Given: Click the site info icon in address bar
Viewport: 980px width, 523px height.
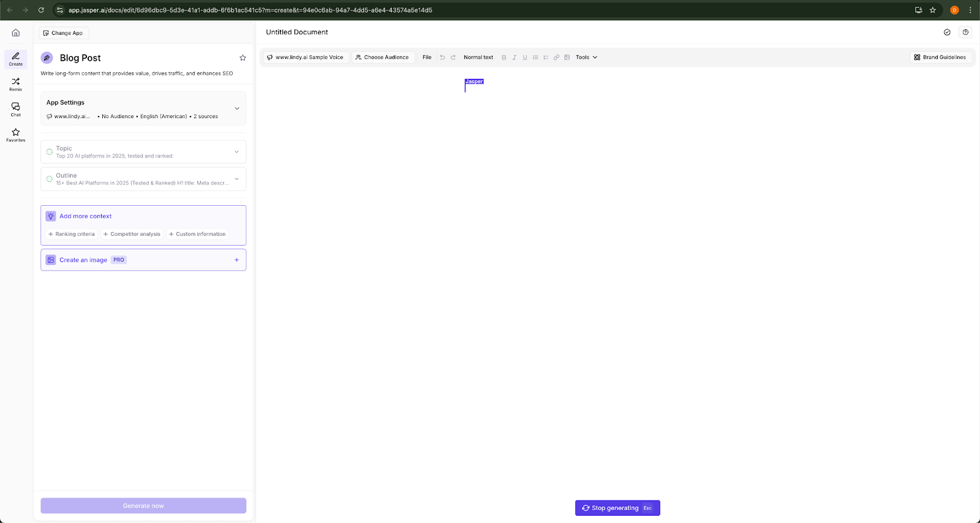Looking at the screenshot, I should 60,10.
